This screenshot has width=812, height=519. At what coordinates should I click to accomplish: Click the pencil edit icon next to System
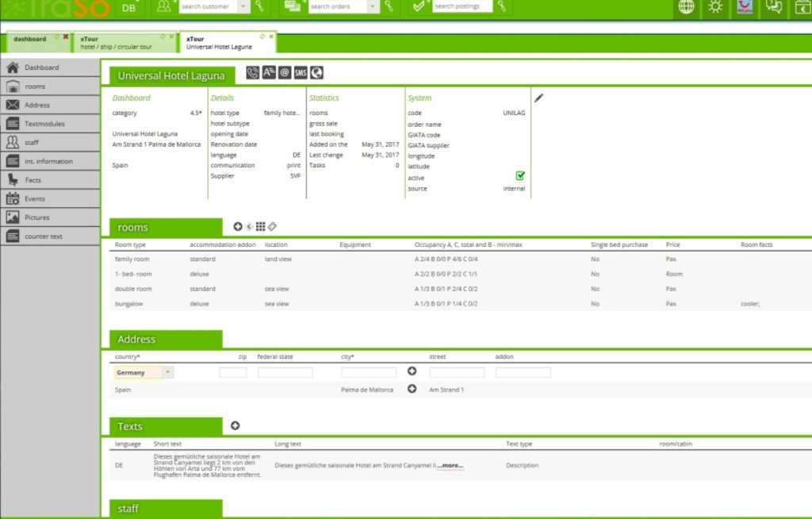[538, 98]
